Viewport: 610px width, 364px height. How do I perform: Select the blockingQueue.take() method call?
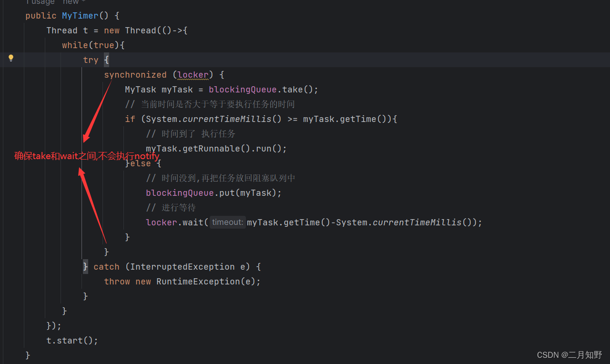point(264,89)
